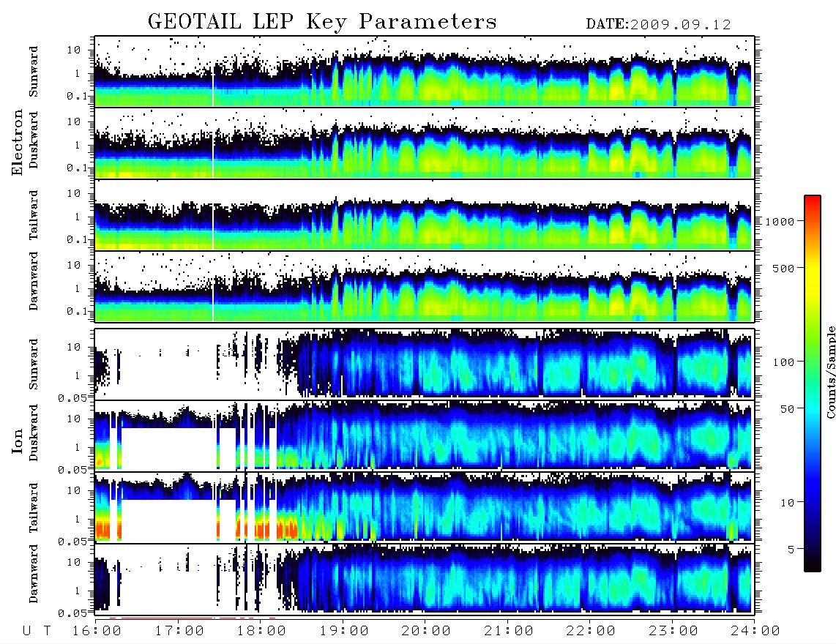The width and height of the screenshot is (836, 644).
Task: Click the 1000 colorbar tick label
Action: click(x=780, y=222)
